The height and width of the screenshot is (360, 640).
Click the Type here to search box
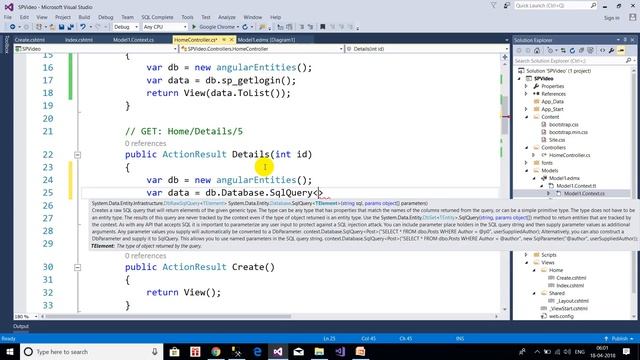point(92,351)
